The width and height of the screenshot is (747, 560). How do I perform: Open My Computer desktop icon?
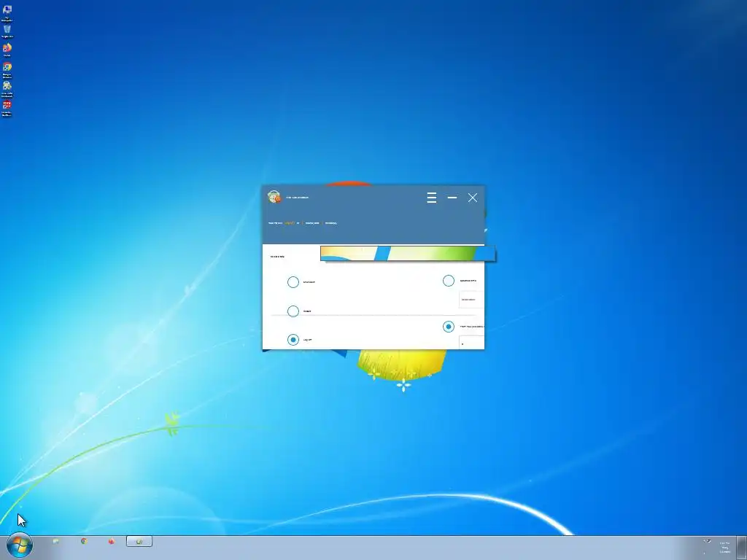point(7,13)
